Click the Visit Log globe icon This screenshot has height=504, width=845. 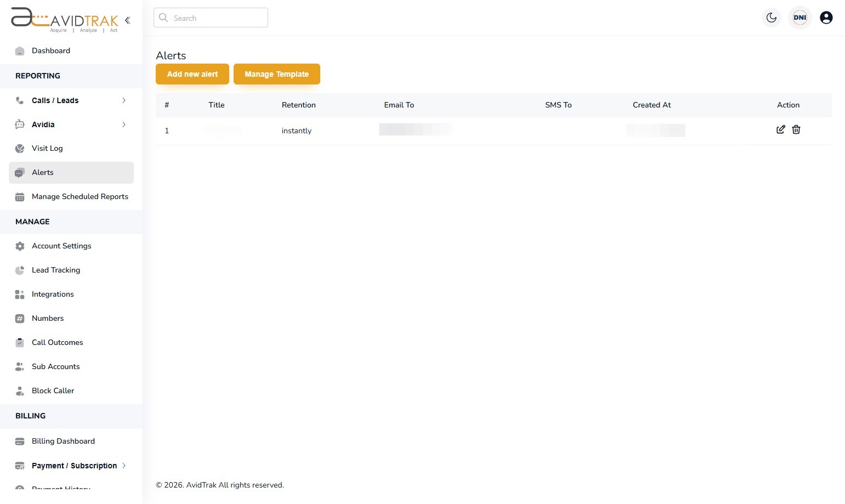[20, 149]
